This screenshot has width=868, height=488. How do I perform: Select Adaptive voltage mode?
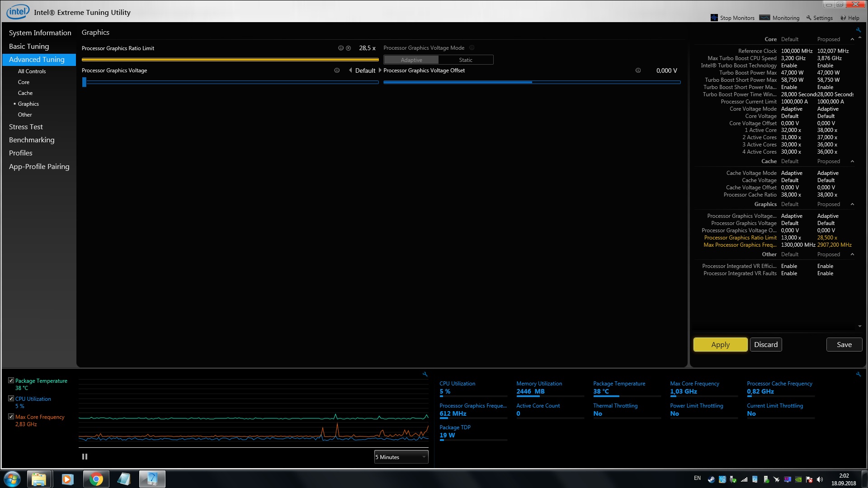click(411, 60)
